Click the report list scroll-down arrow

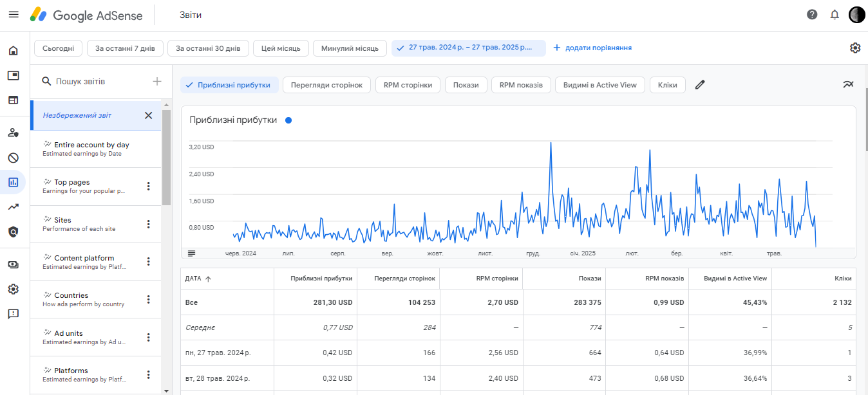coord(166,390)
